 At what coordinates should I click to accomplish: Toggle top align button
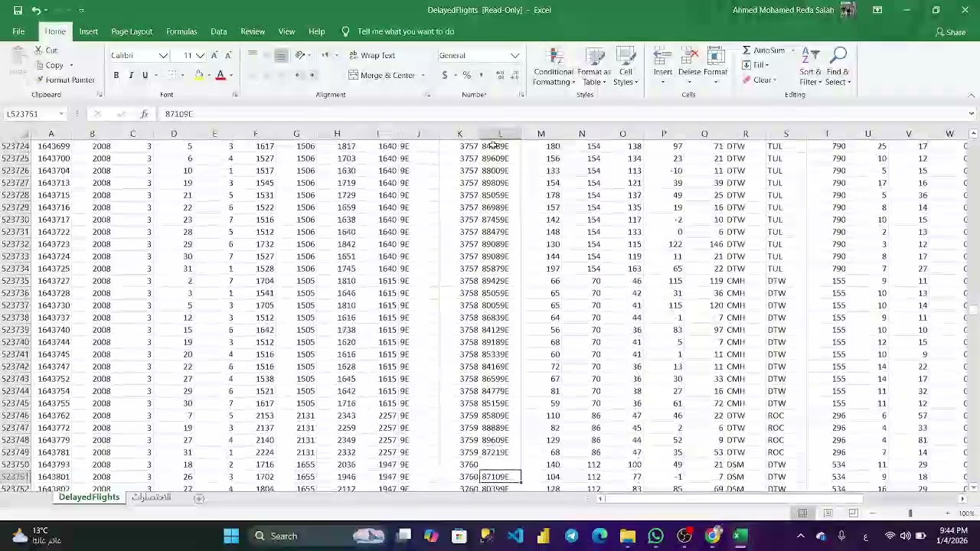pyautogui.click(x=252, y=55)
